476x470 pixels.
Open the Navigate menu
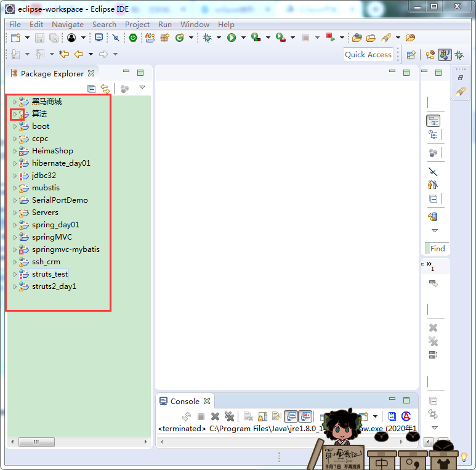[68, 24]
